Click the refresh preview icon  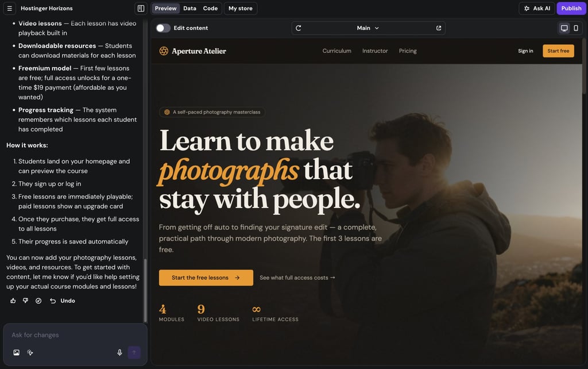click(299, 28)
